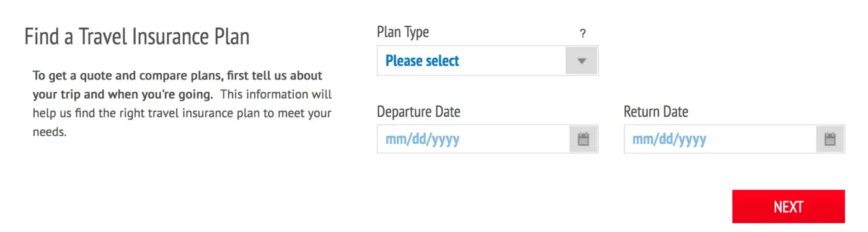Screen dimensions: 868x232
Task: Click the word 'needs.' ending the paragraph
Action: tap(50, 132)
